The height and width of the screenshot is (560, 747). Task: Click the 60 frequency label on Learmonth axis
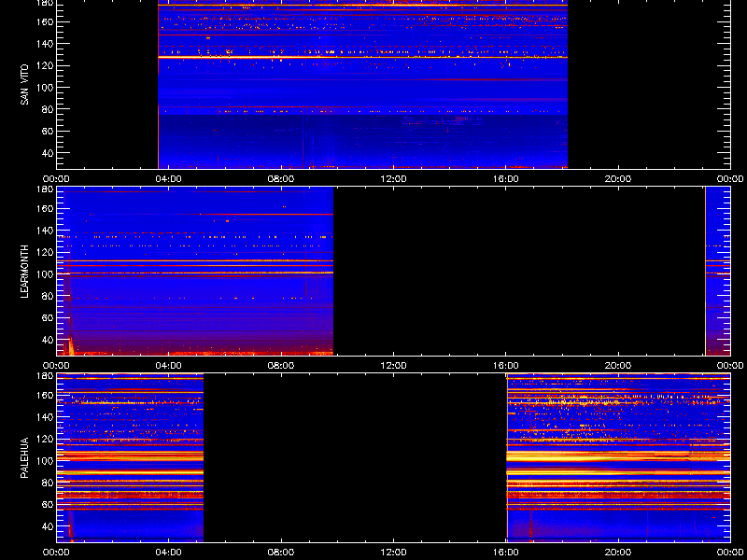(x=49, y=318)
